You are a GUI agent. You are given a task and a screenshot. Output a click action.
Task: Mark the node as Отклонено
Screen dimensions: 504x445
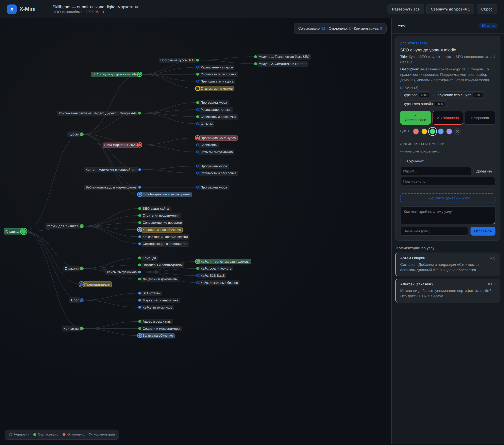pos(447,118)
